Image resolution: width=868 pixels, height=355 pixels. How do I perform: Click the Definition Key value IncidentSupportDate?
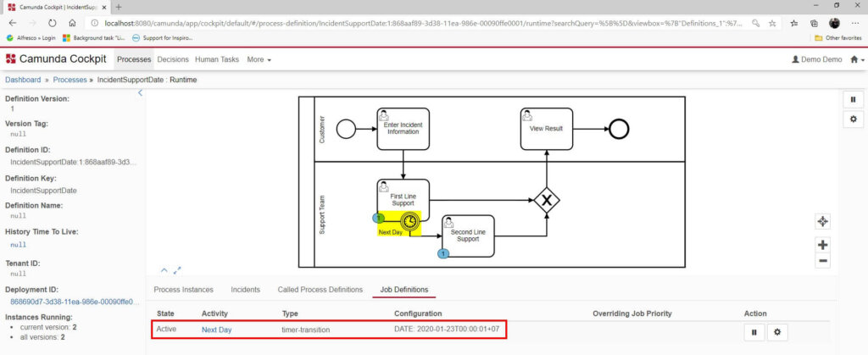pyautogui.click(x=44, y=191)
